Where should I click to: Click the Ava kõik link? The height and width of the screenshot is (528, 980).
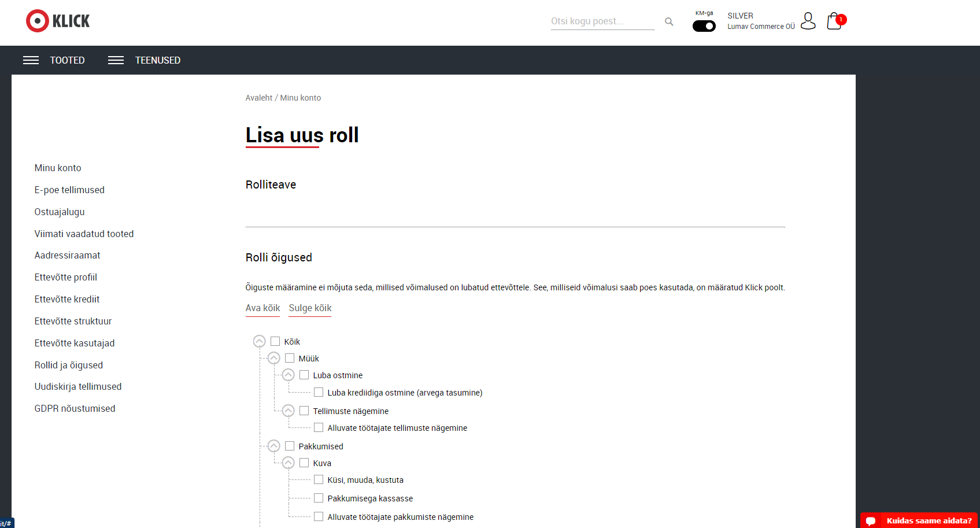click(x=262, y=308)
